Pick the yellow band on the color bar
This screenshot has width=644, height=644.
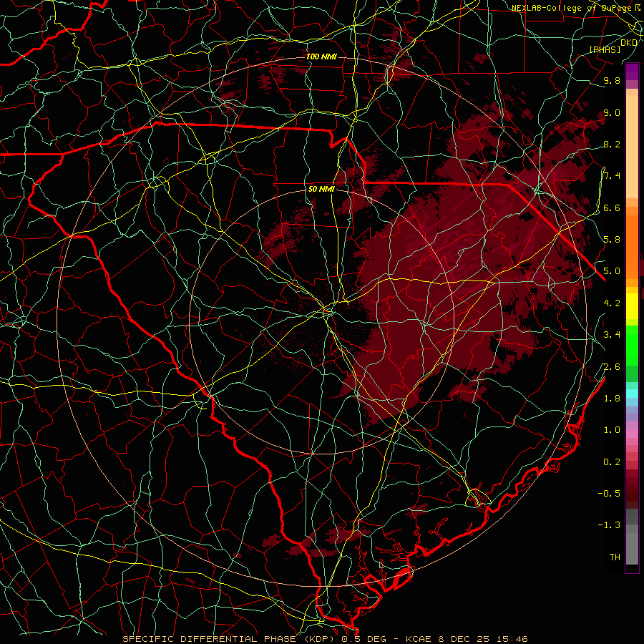[x=633, y=306]
